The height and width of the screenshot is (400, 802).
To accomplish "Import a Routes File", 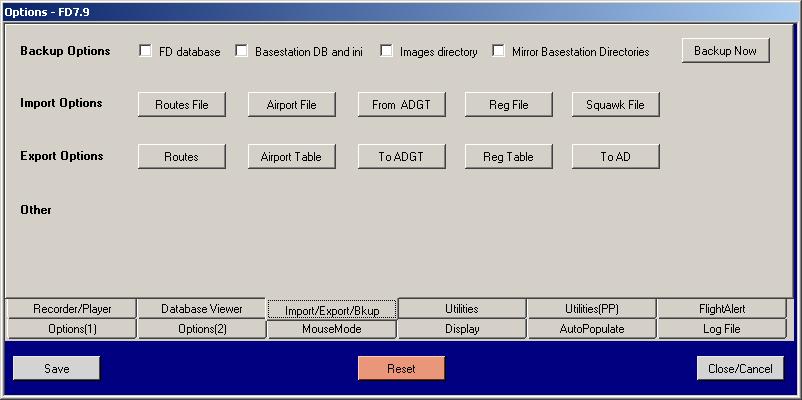I will click(182, 105).
